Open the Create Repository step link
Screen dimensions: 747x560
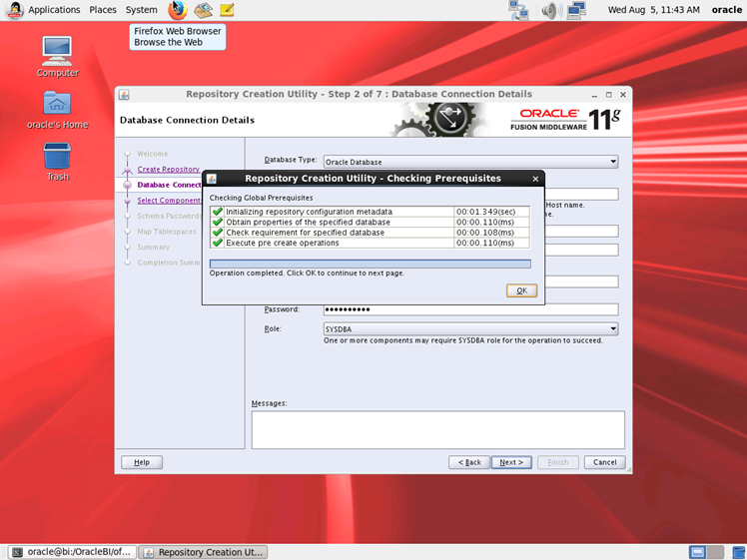coord(168,169)
